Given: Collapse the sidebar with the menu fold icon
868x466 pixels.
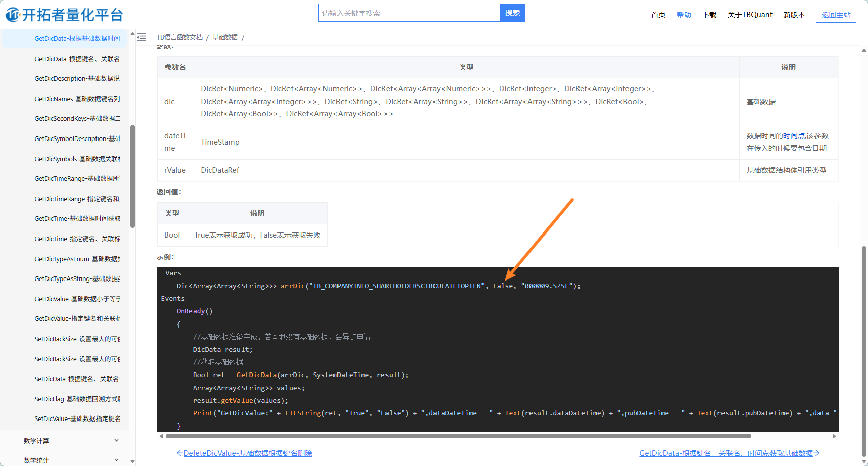Looking at the screenshot, I should (141, 37).
